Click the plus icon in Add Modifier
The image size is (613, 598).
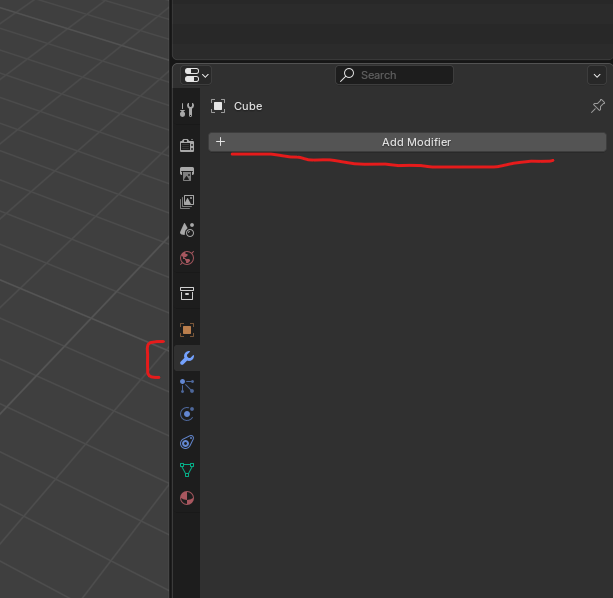coord(220,141)
